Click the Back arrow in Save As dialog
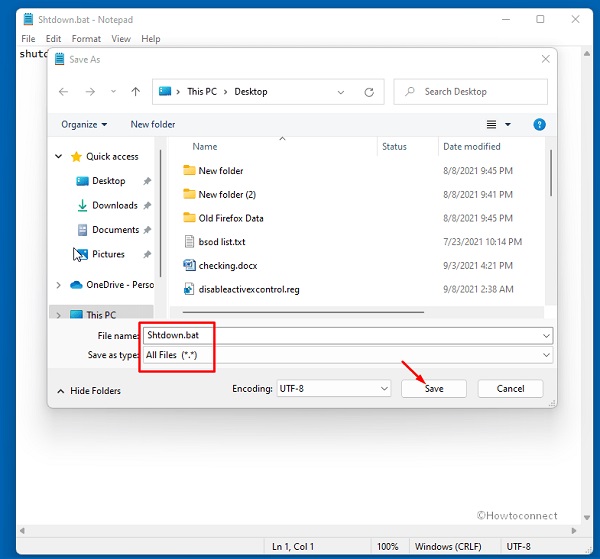 coord(64,92)
